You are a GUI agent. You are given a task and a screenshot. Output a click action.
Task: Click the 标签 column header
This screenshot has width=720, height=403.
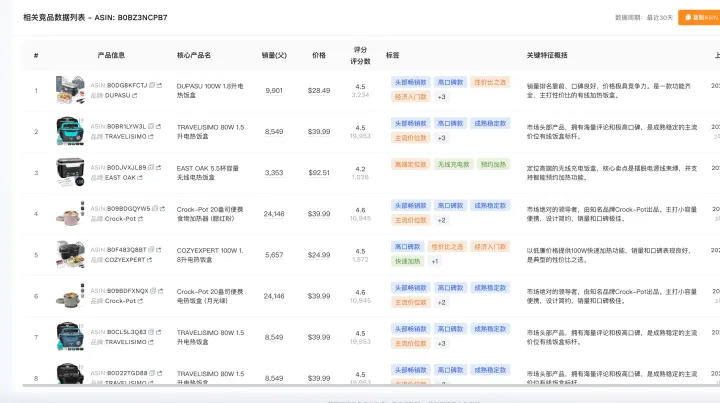point(393,55)
